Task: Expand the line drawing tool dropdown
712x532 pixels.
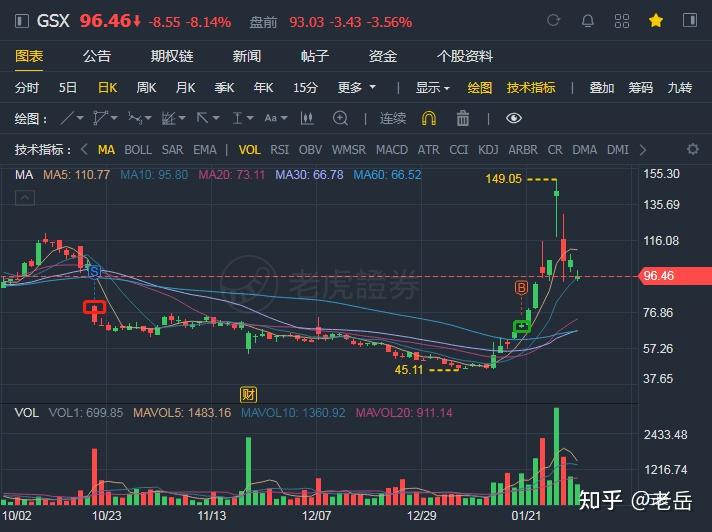Action: [72, 118]
